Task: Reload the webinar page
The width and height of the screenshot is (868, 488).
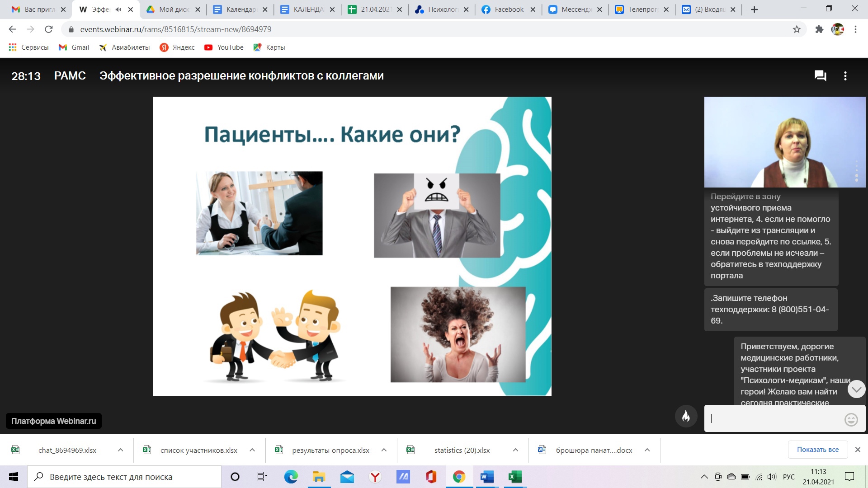Action: coord(49,29)
